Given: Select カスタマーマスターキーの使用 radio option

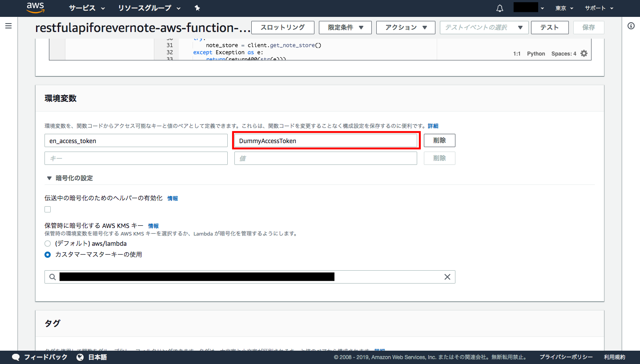Looking at the screenshot, I should click(x=48, y=255).
